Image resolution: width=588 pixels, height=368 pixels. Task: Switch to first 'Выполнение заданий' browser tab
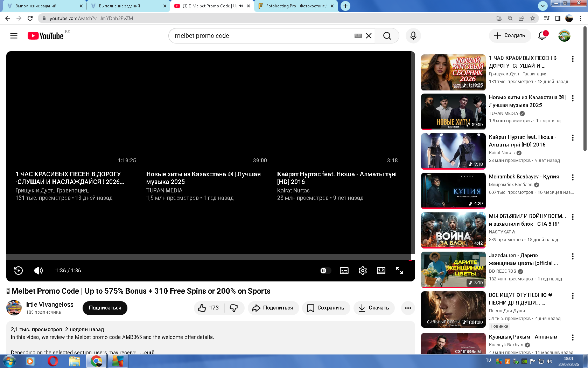point(45,6)
